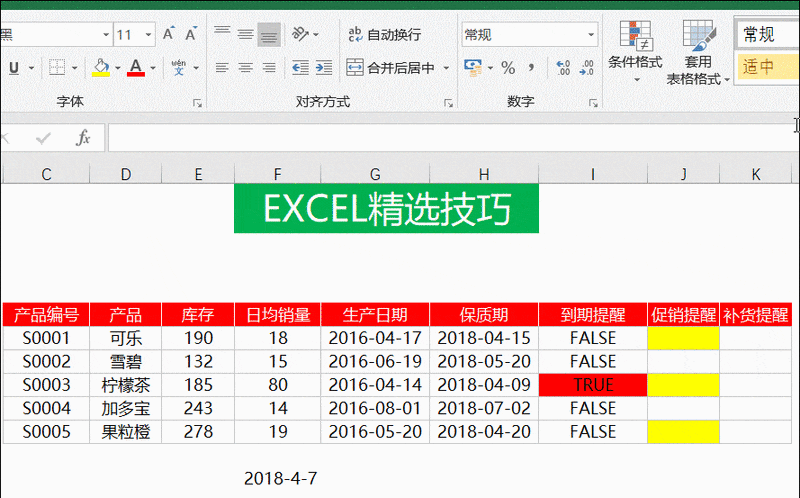The height and width of the screenshot is (498, 800).
Task: Select the 常规 cell style
Action: [766, 34]
